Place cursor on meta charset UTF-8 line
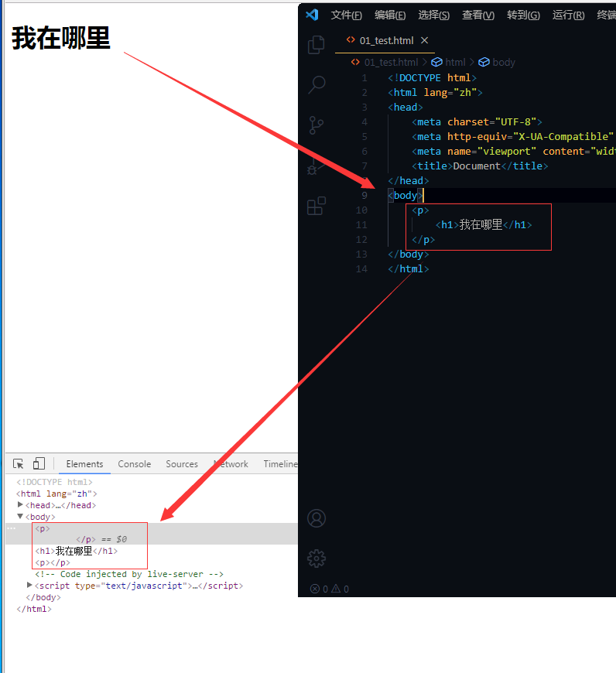This screenshot has height=673, width=616. point(477,122)
